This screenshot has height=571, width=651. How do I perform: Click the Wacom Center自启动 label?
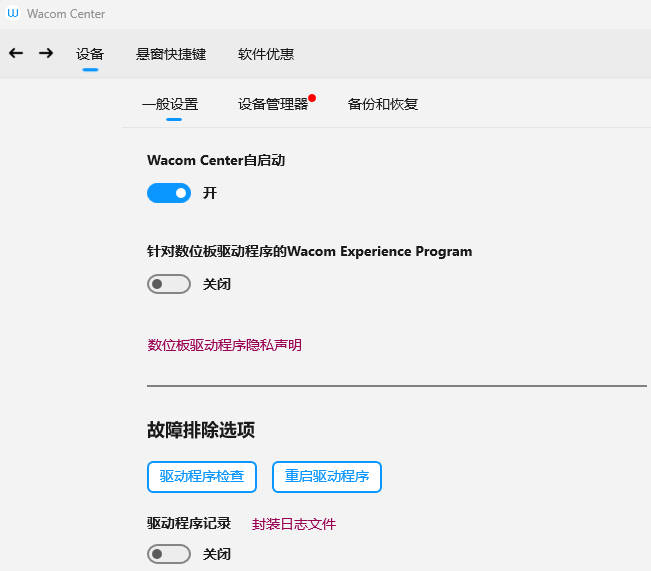pyautogui.click(x=216, y=160)
